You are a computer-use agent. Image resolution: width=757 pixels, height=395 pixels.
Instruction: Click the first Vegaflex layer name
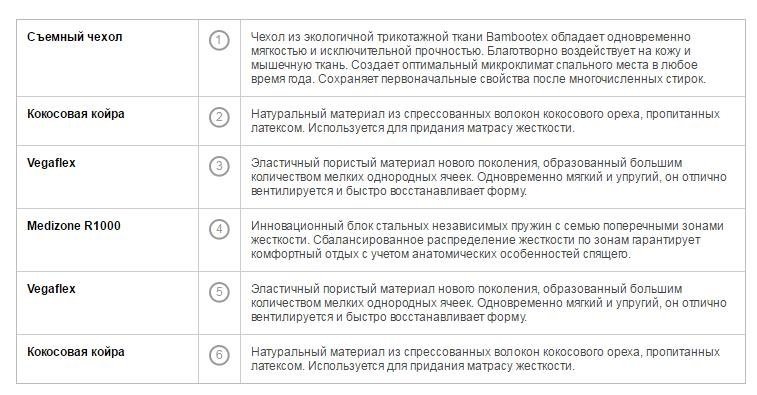click(x=51, y=163)
